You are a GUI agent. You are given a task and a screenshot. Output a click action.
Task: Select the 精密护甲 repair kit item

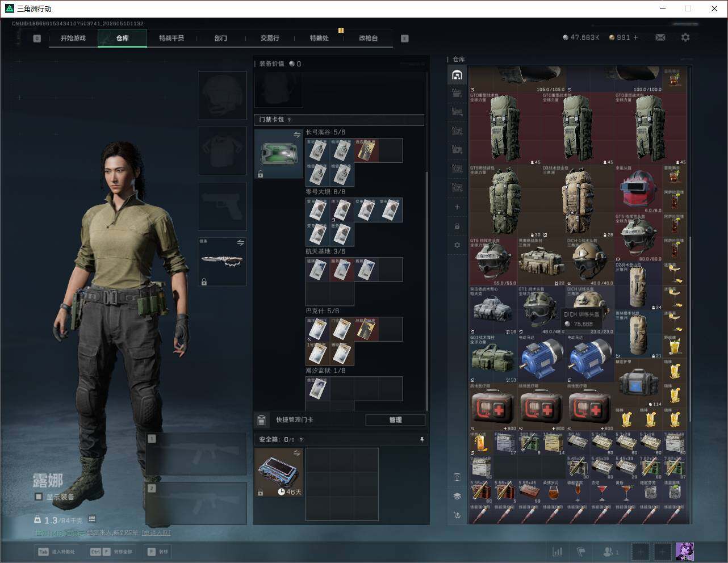click(x=638, y=383)
